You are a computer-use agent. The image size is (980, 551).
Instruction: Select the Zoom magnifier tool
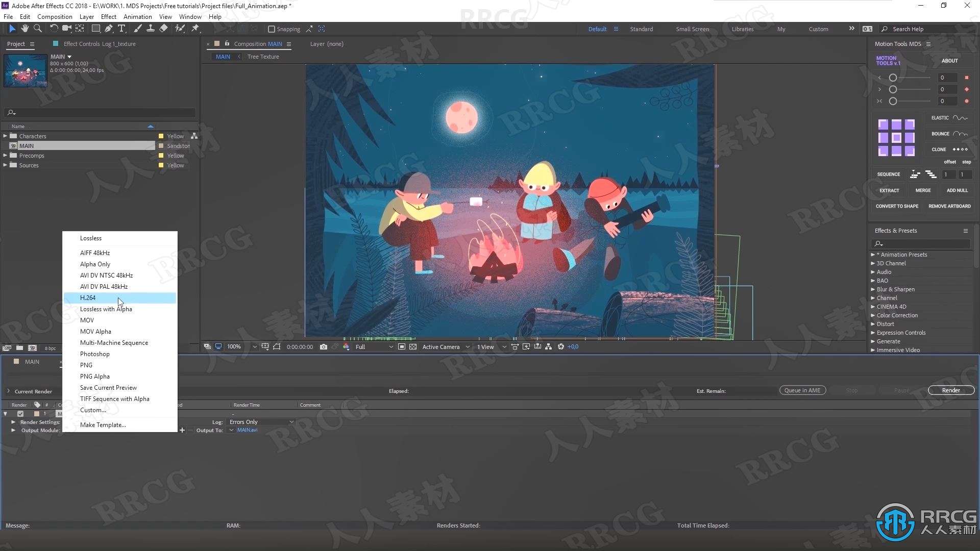pos(37,29)
